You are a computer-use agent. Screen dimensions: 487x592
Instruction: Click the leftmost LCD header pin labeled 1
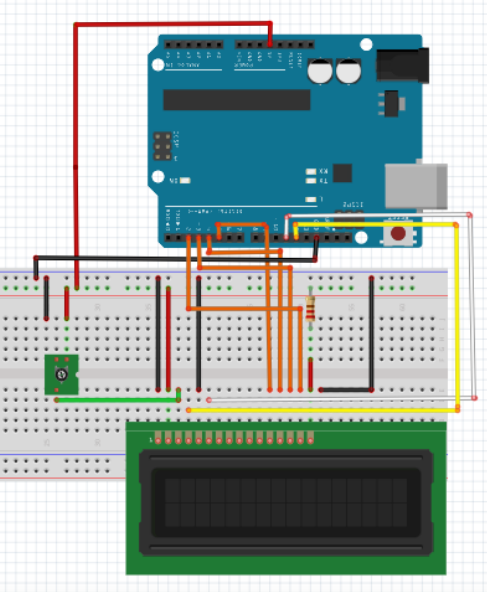tap(158, 439)
